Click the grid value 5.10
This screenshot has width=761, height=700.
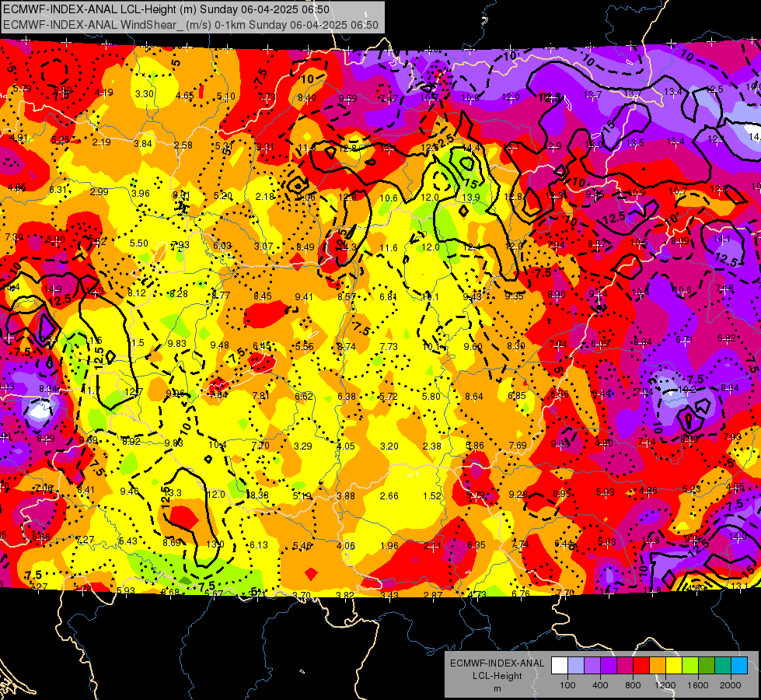[226, 96]
